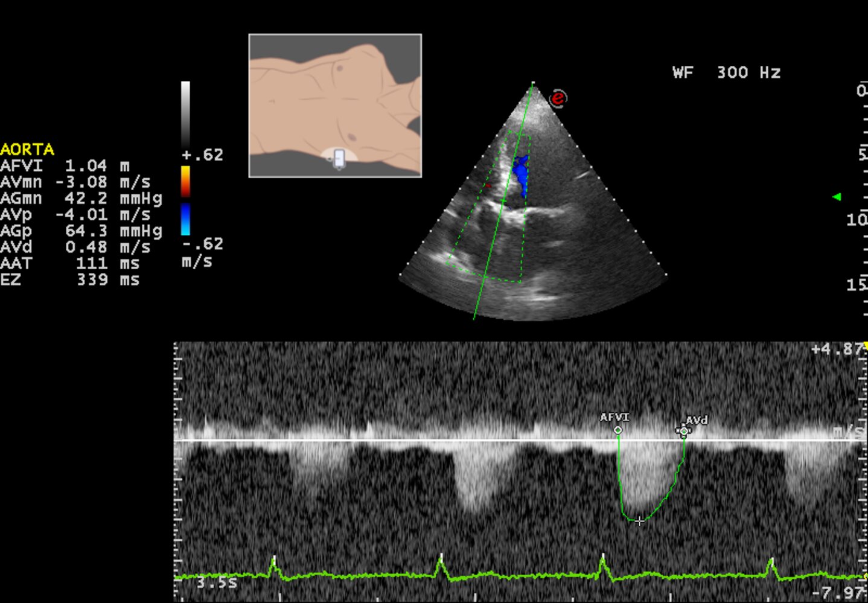Select the AVmn -3.08 m/s measurement row
Screen dimensions: 868x603
coord(75,182)
